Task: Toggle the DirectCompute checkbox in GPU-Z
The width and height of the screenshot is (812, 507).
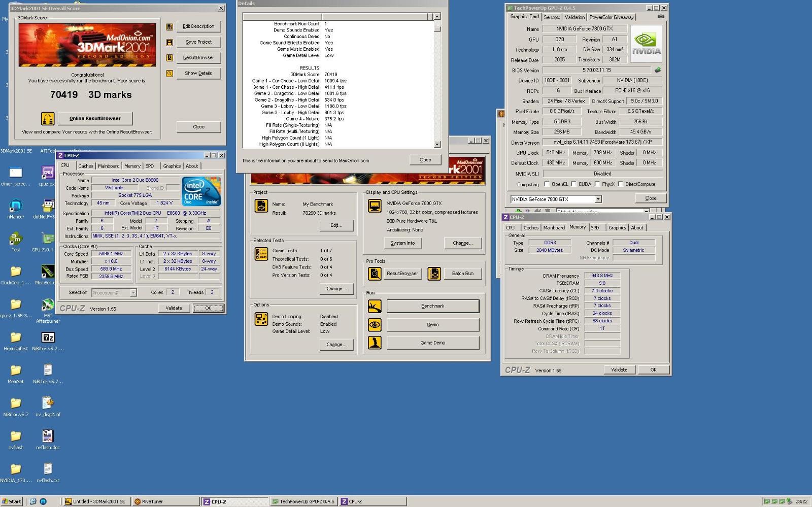Action: [620, 184]
